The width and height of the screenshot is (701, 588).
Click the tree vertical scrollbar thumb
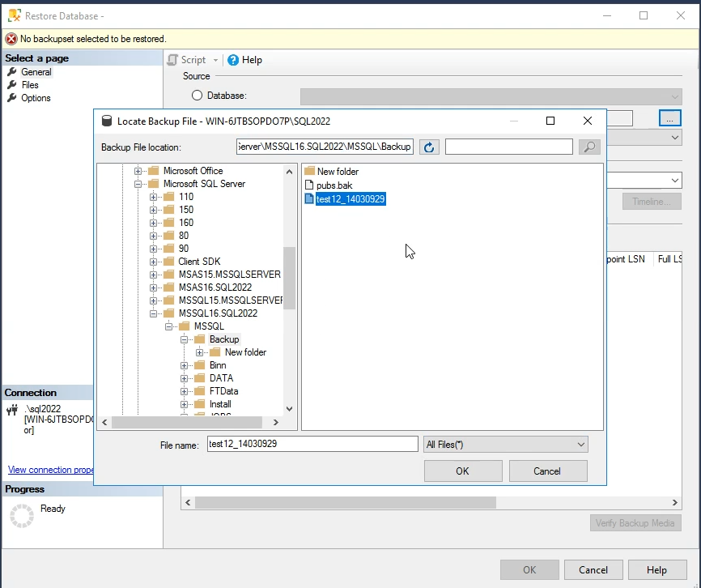(289, 277)
